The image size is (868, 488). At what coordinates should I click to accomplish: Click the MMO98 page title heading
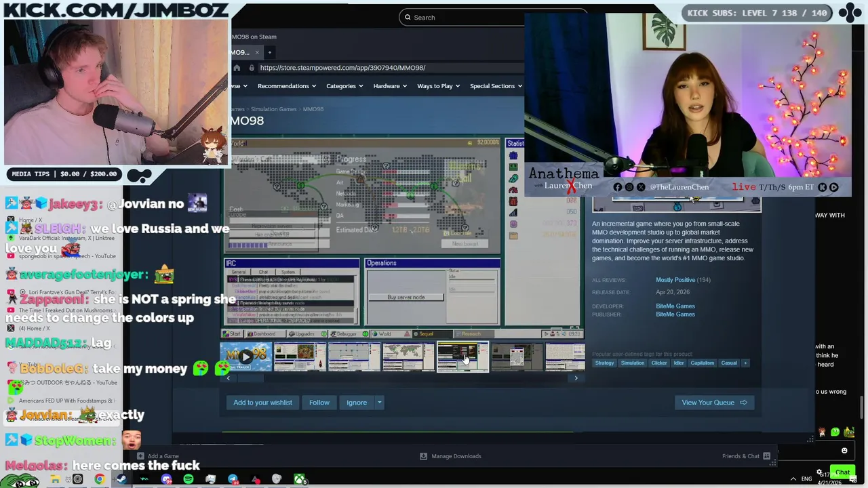(x=247, y=121)
